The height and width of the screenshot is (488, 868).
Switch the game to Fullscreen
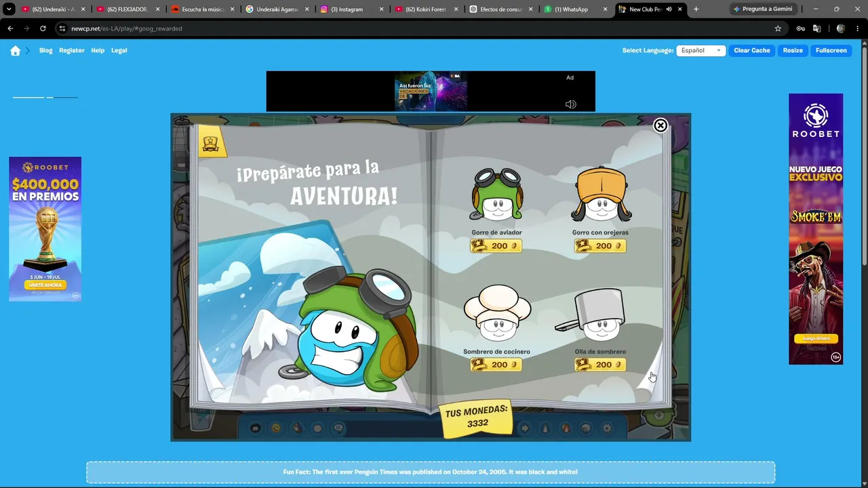(x=831, y=50)
